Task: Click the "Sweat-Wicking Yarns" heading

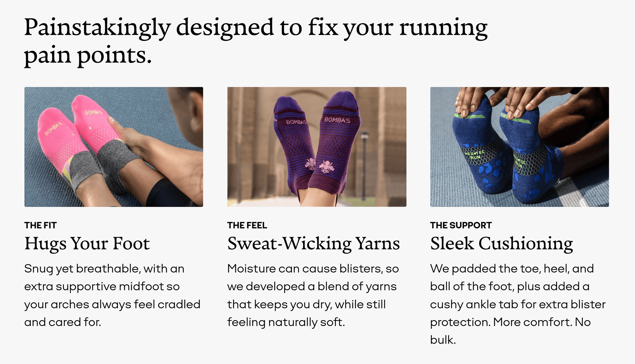Action: click(x=313, y=243)
